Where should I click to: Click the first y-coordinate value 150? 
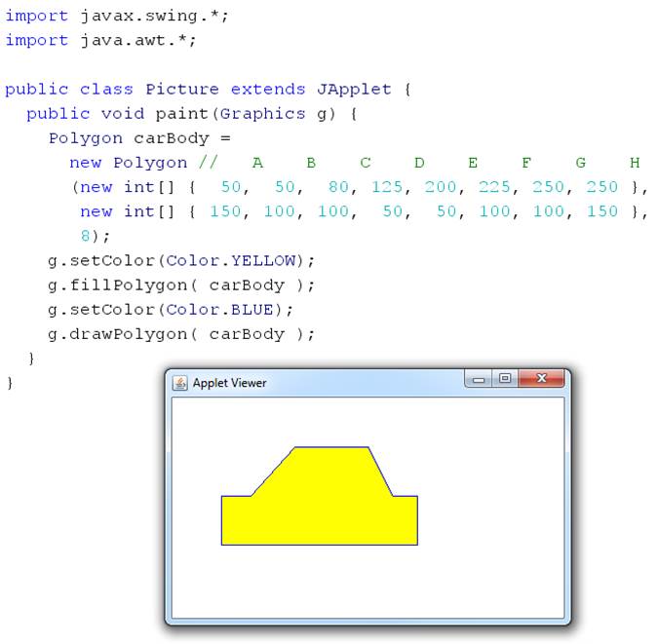[225, 211]
